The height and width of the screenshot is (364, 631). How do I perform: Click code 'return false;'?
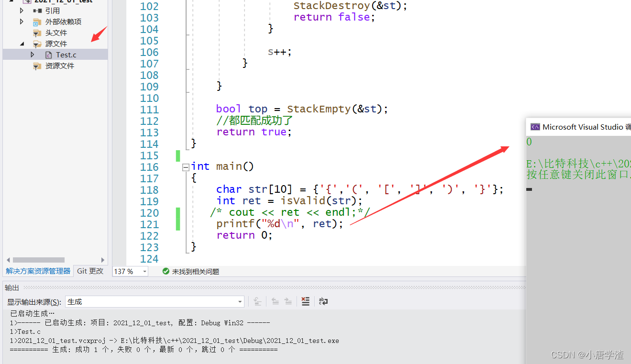pos(334,17)
